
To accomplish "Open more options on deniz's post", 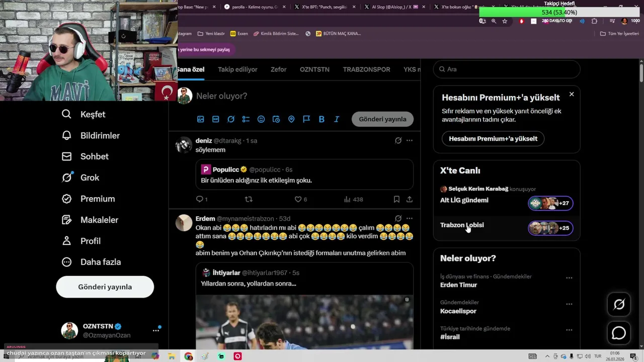I will (410, 140).
